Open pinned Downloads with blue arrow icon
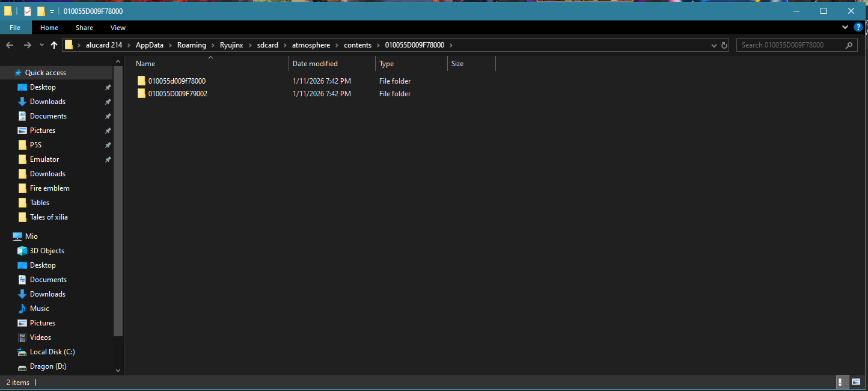The width and height of the screenshot is (868, 391). pos(47,102)
